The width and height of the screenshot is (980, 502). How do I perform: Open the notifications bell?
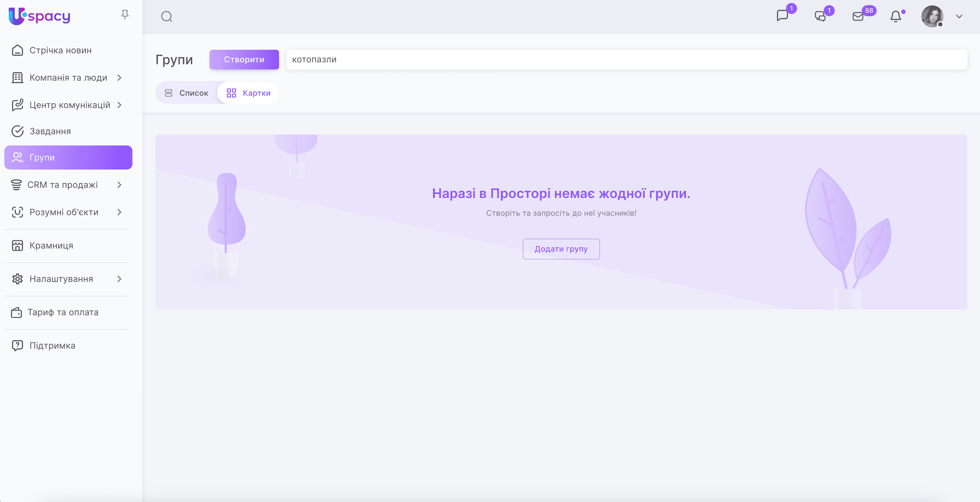tap(895, 16)
